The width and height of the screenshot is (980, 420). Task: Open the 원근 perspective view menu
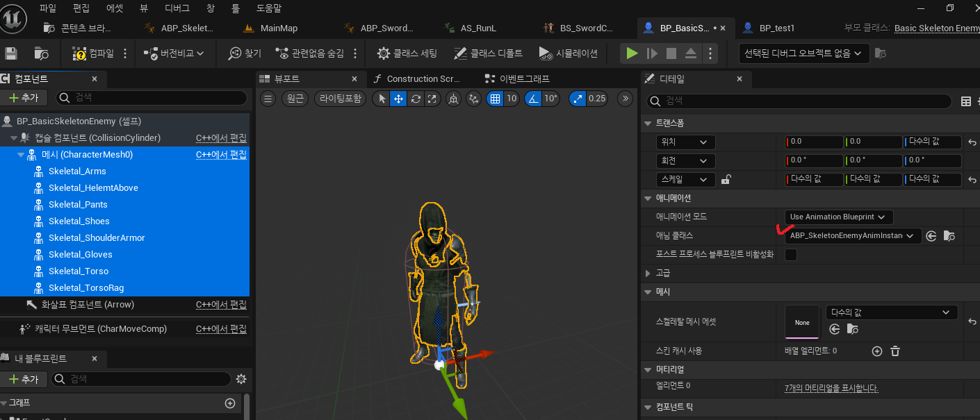(295, 99)
